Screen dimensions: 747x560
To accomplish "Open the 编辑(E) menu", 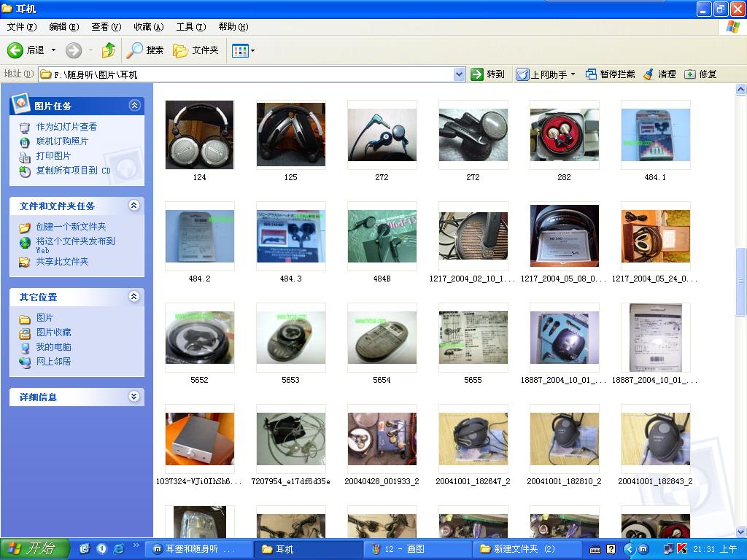I will pos(64,27).
